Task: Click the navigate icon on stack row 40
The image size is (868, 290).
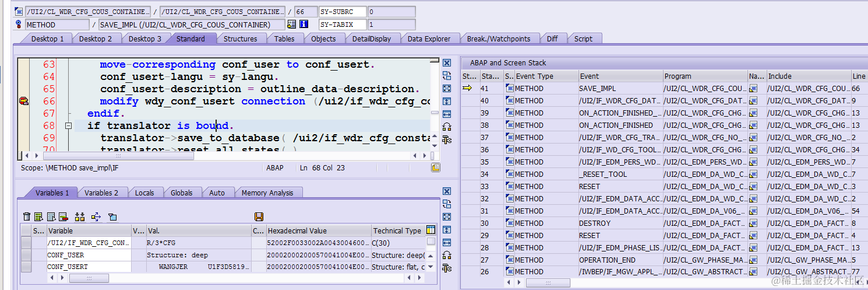Action: click(753, 100)
